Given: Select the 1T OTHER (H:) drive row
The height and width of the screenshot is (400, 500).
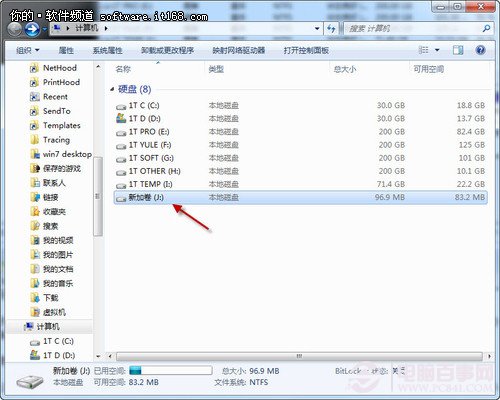Looking at the screenshot, I should click(x=300, y=171).
